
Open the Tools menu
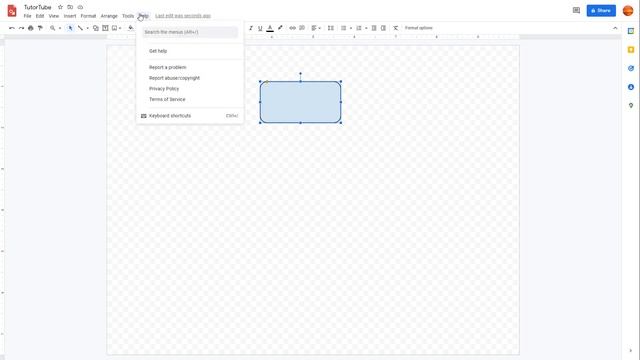[128, 16]
